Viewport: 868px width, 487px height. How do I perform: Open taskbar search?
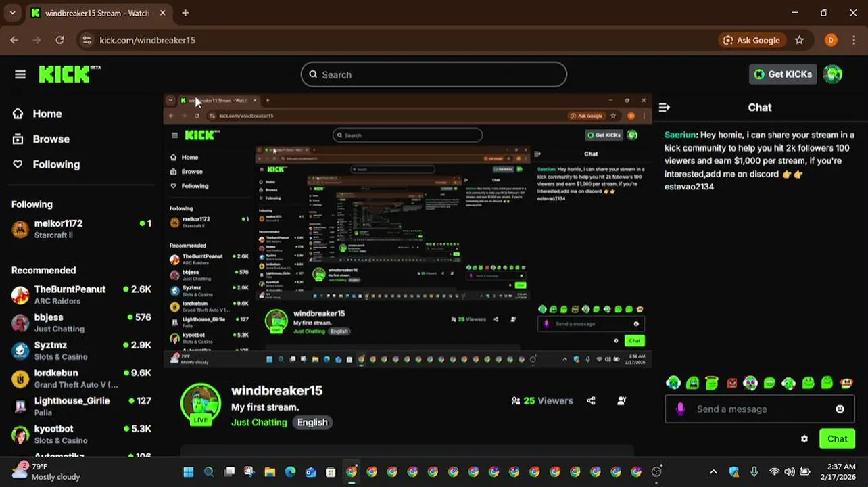[x=209, y=472]
